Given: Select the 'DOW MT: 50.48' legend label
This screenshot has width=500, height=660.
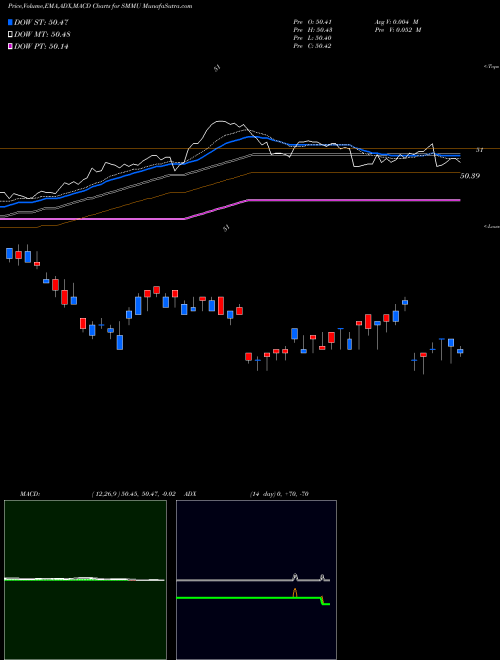Looking at the screenshot, I should (42, 35).
